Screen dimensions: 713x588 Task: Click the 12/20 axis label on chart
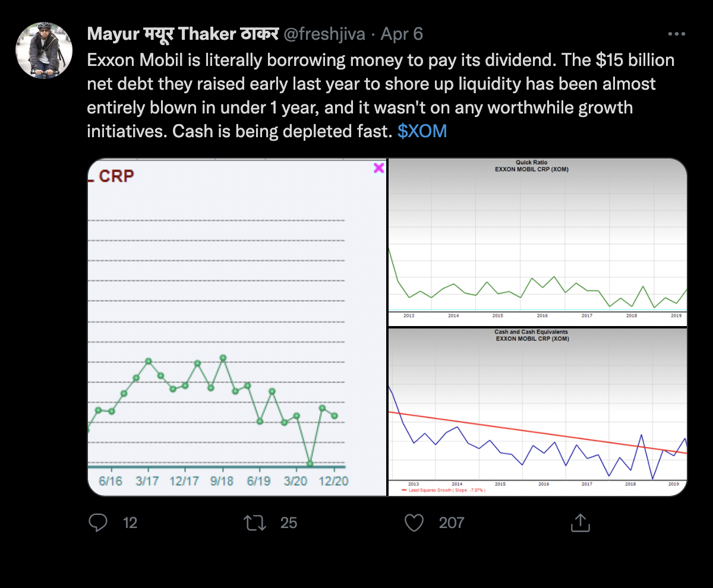click(333, 481)
